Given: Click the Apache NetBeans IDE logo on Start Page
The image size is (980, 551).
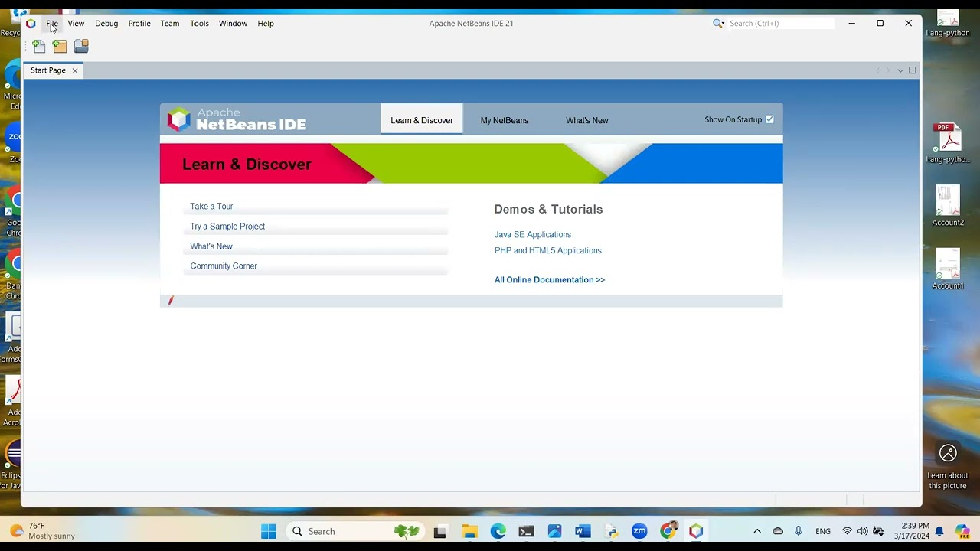Looking at the screenshot, I should (x=237, y=119).
